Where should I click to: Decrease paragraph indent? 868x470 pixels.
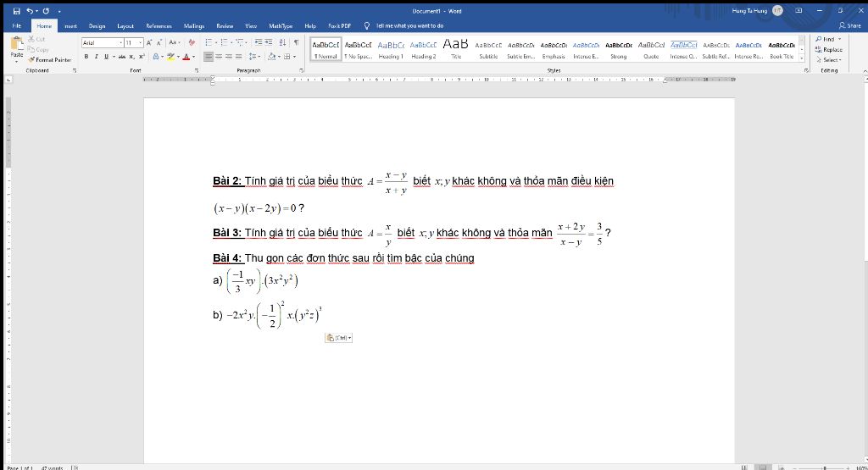click(258, 42)
